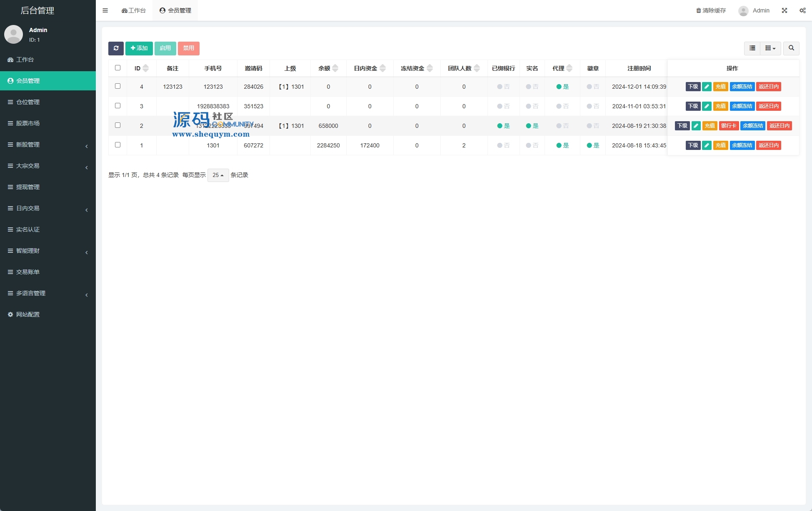Toggle the list view icon
Image resolution: width=812 pixels, height=511 pixels.
[752, 48]
